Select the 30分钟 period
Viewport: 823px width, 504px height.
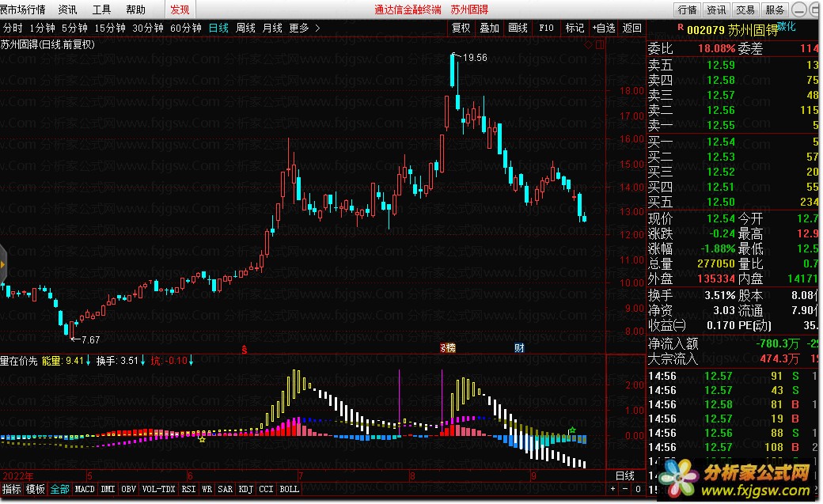tap(147, 28)
